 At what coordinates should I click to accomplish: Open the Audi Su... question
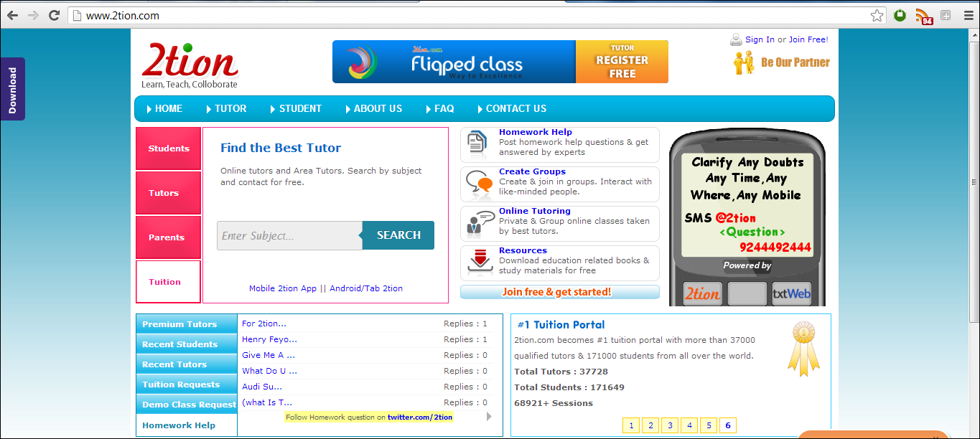click(262, 387)
